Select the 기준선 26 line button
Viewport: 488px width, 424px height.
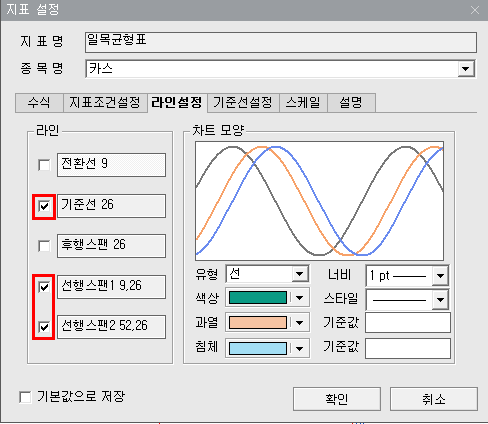[x=111, y=206]
